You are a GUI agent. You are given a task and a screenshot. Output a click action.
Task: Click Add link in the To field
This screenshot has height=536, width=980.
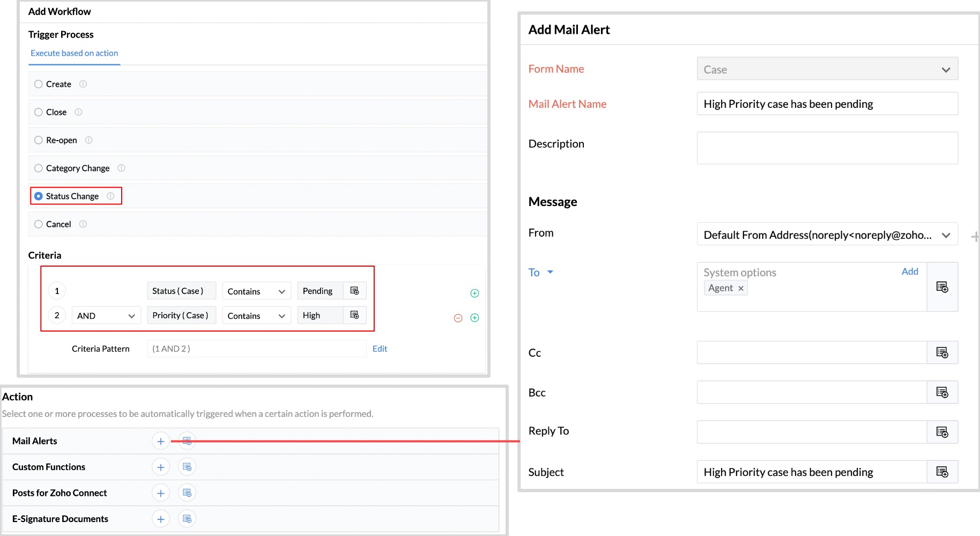(909, 271)
